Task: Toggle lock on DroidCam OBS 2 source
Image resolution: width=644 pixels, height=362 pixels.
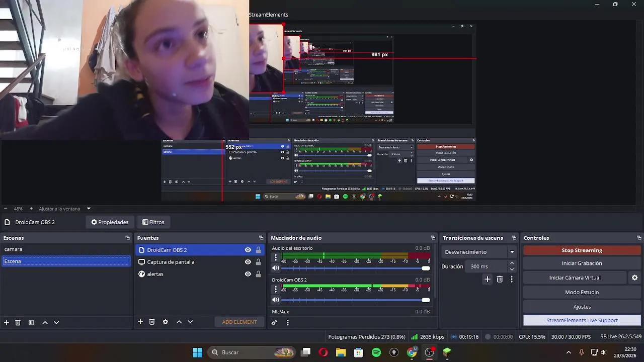Action: [x=258, y=250]
